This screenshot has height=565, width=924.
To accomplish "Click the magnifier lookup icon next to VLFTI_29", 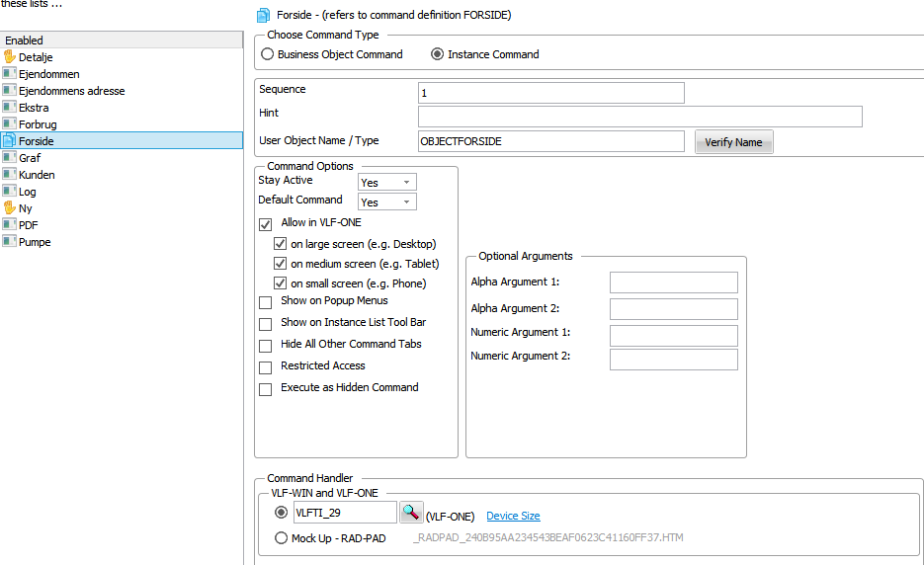I will tap(411, 512).
